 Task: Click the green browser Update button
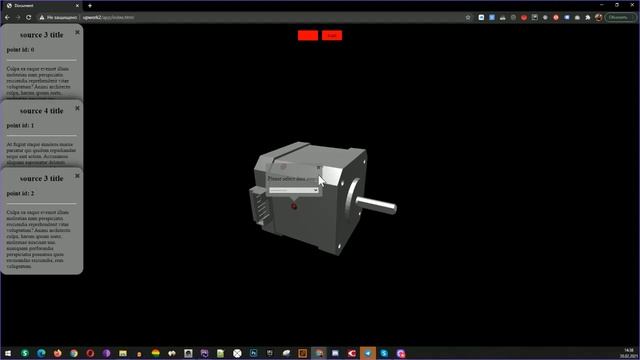tap(620, 18)
